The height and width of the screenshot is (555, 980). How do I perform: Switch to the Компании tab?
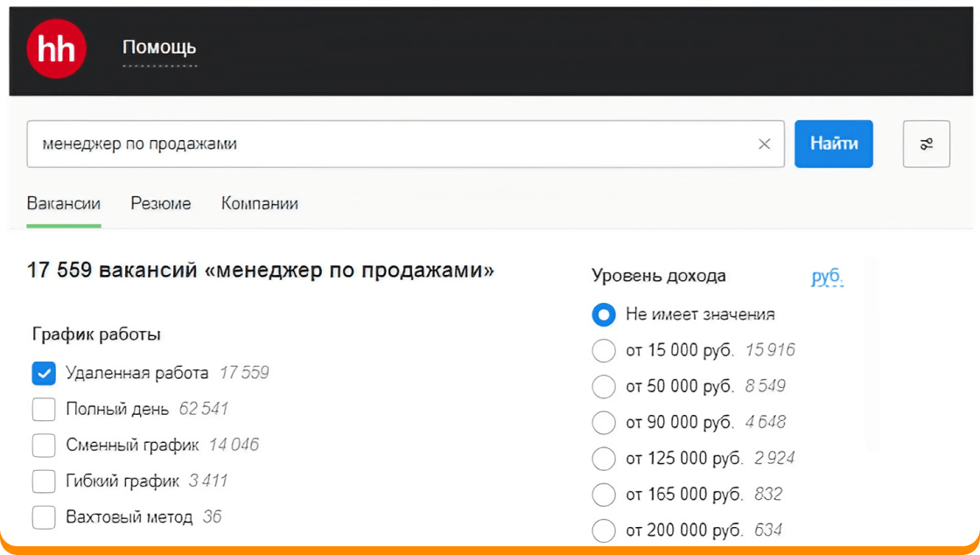[x=260, y=204]
